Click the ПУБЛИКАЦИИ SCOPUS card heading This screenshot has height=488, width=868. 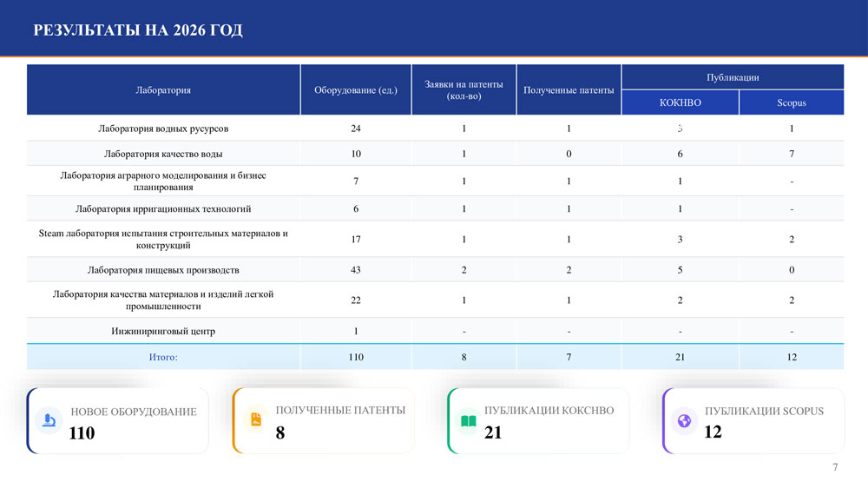[764, 411]
